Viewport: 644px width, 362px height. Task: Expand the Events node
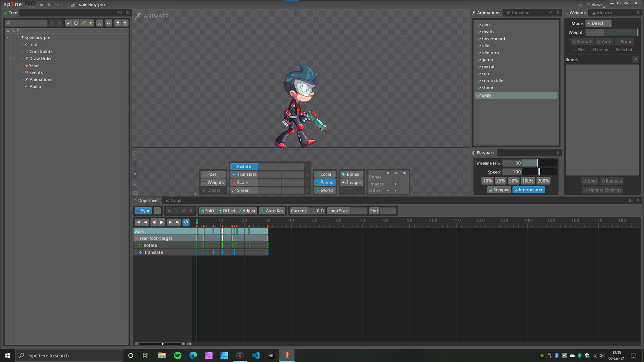23,73
